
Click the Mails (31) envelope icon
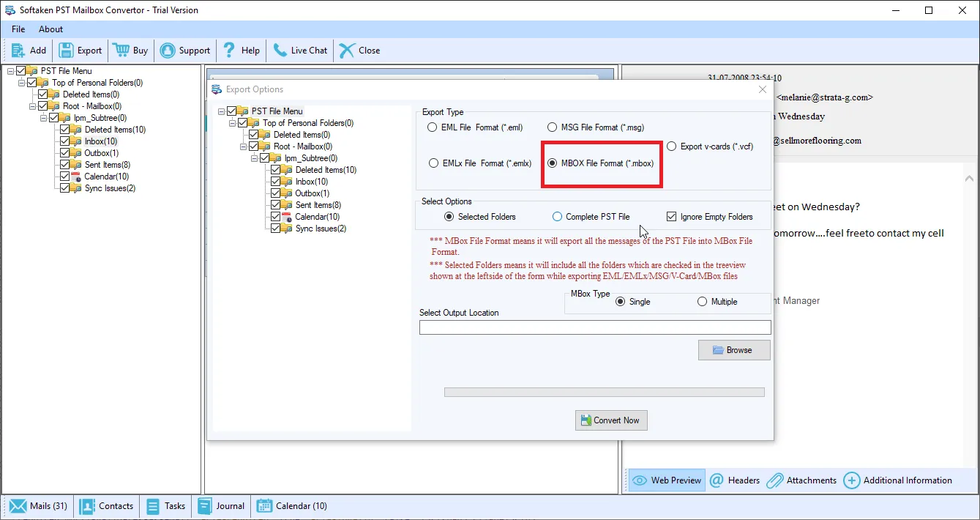pos(18,506)
